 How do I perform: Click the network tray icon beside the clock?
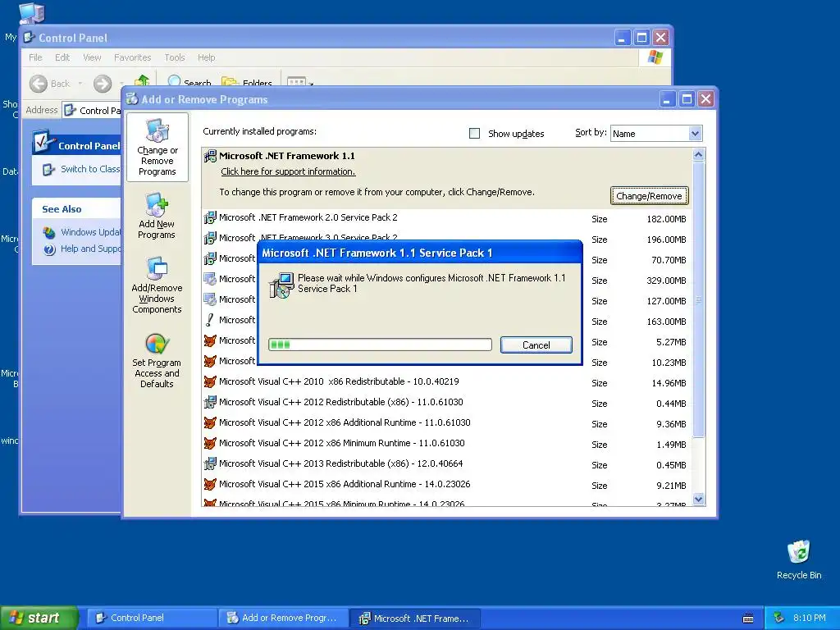779,618
